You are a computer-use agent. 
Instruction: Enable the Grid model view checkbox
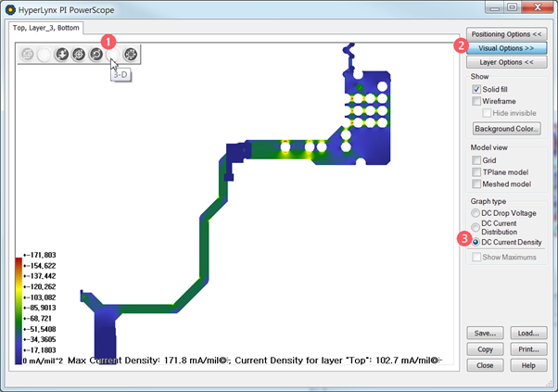pos(476,160)
